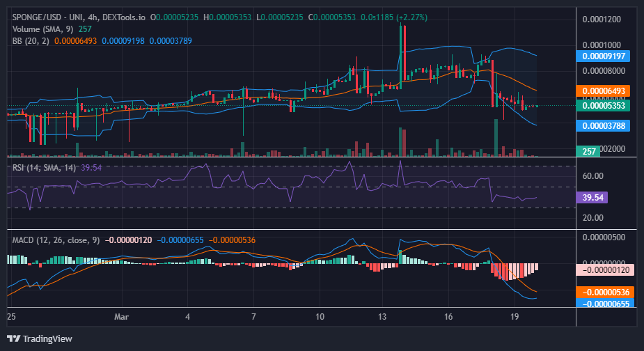Click date label 16 on time axis
644x351 pixels.
click(x=448, y=317)
